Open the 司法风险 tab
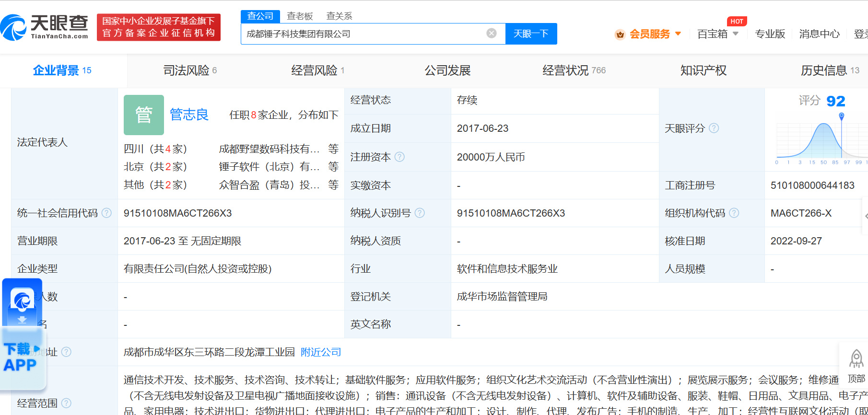Screen dimensions: 868x415 pos(190,70)
